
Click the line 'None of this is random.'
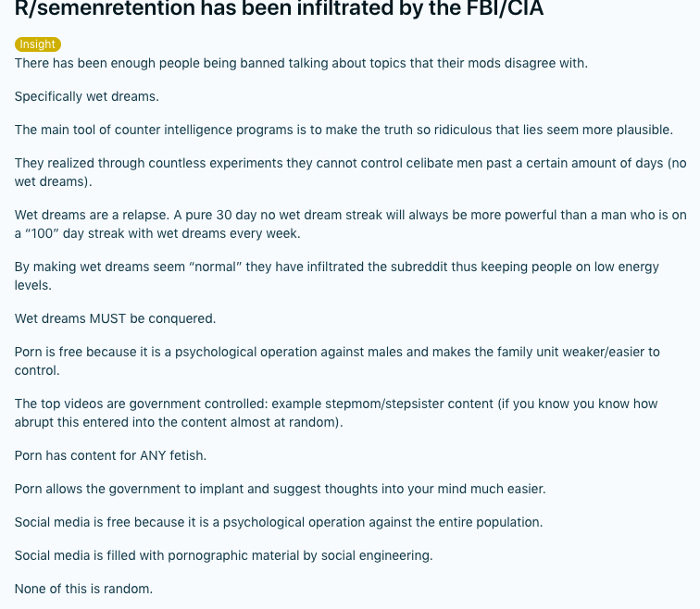tap(83, 589)
